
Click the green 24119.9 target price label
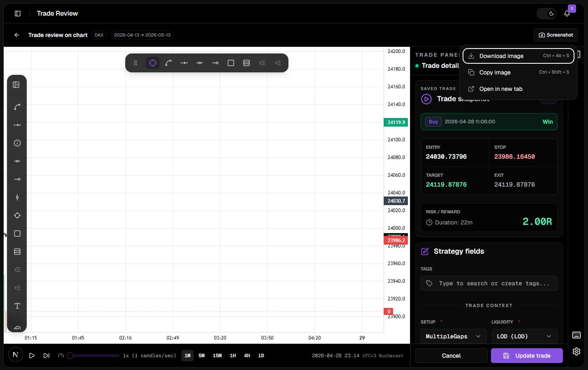tap(396, 122)
